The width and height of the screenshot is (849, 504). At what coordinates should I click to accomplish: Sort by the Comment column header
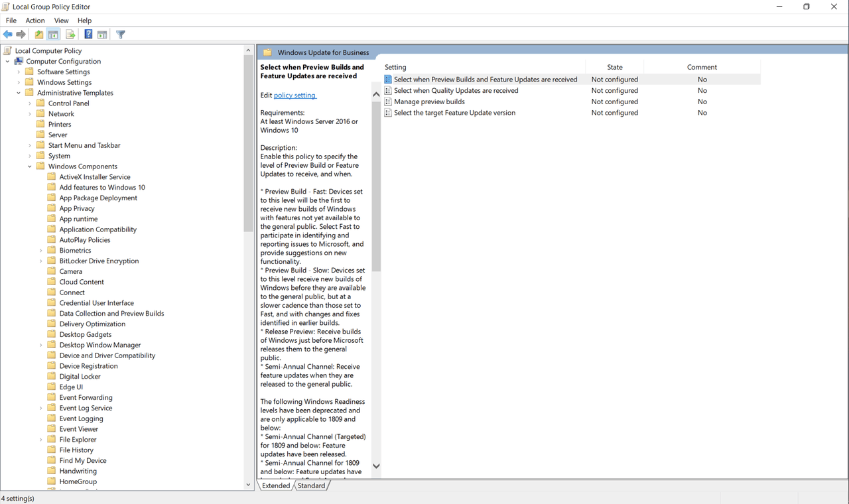pyautogui.click(x=702, y=67)
